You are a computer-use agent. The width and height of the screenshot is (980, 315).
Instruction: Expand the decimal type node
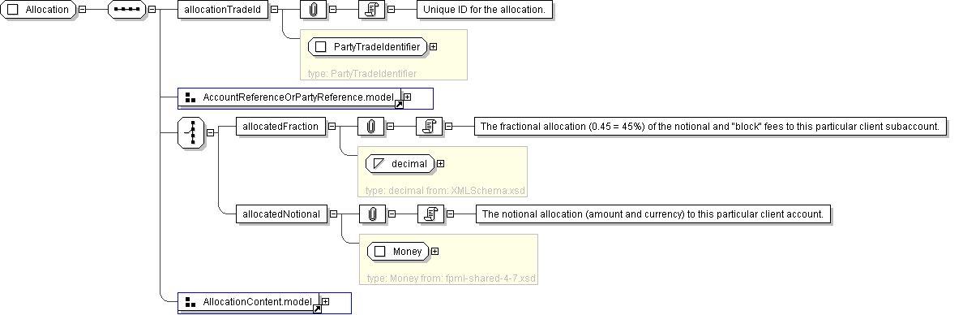440,164
